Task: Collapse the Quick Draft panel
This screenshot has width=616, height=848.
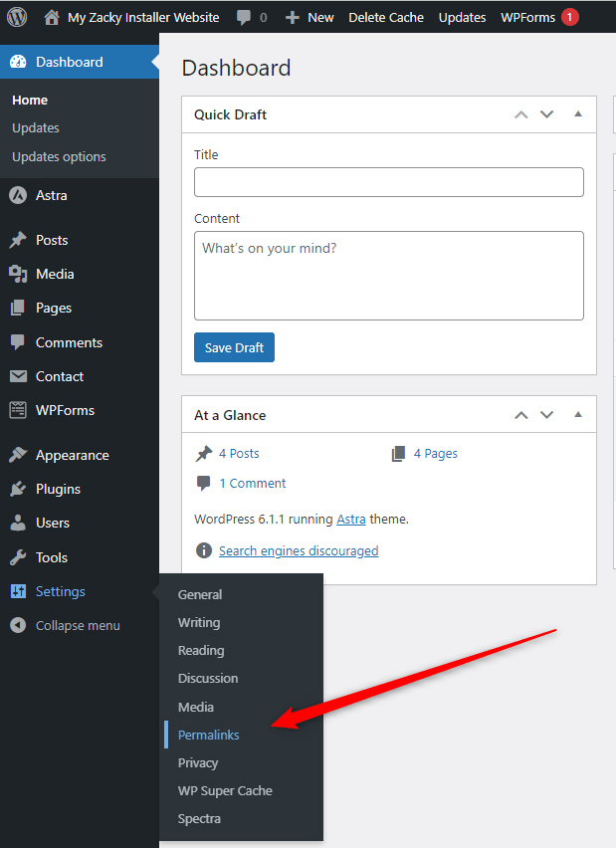Action: coord(577,114)
